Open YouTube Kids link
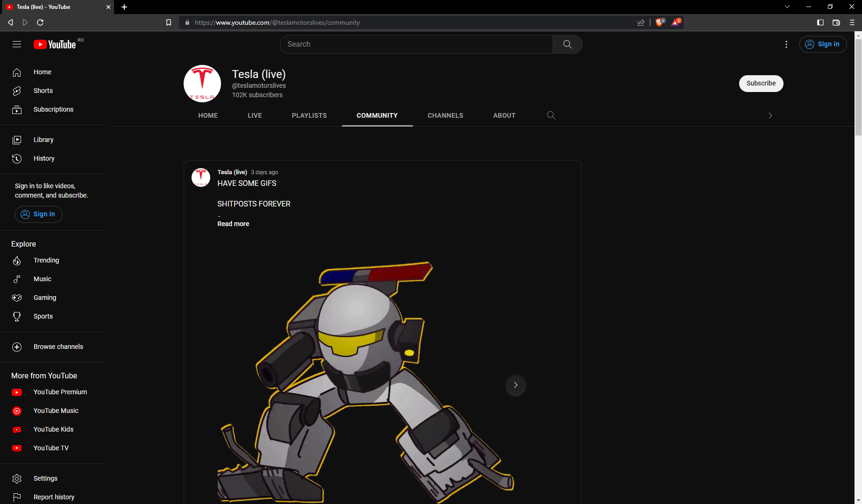The height and width of the screenshot is (504, 862). coord(52,429)
